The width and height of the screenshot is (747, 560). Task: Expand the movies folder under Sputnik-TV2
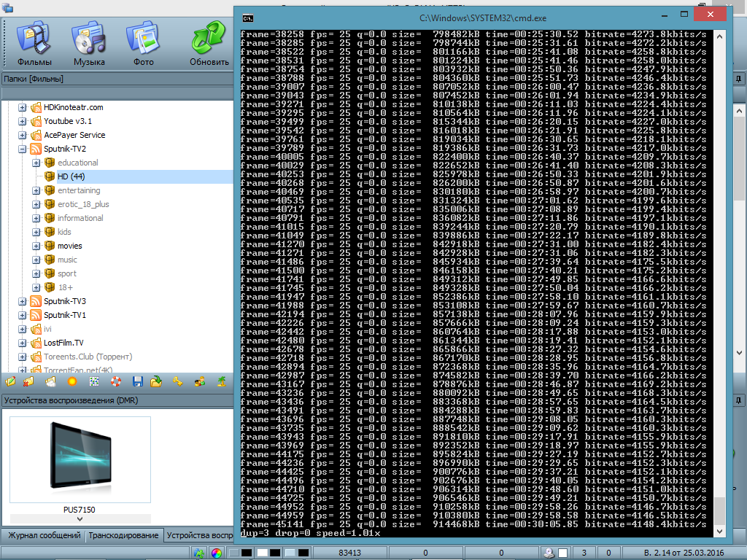pos(36,246)
